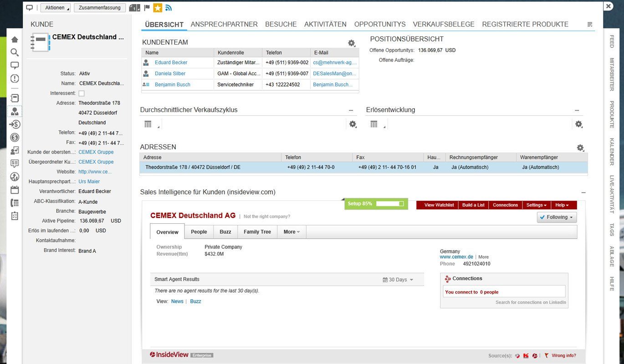Open the globe analysis icon in sidebar

pos(15,176)
